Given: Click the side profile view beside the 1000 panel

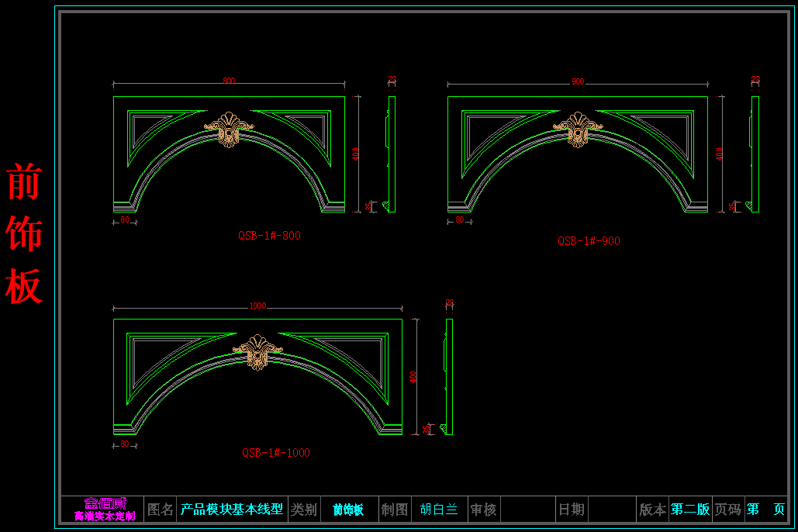Looking at the screenshot, I should [449, 376].
